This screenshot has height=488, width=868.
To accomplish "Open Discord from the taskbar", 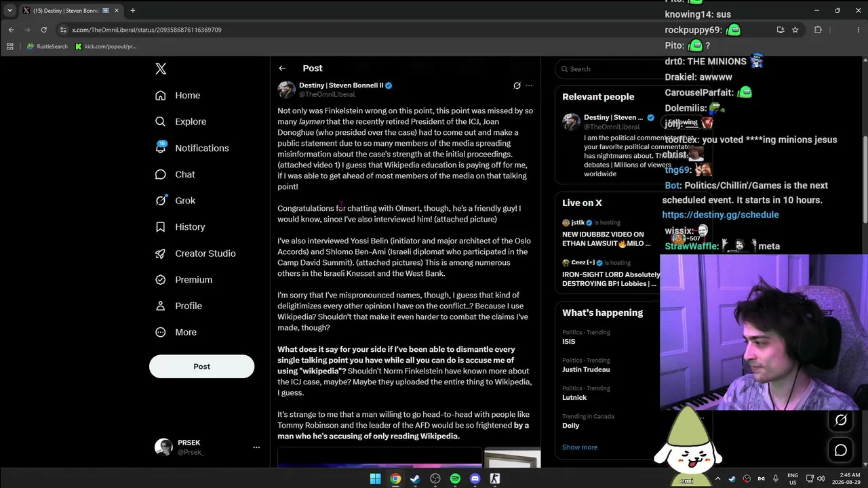I will pyautogui.click(x=475, y=479).
